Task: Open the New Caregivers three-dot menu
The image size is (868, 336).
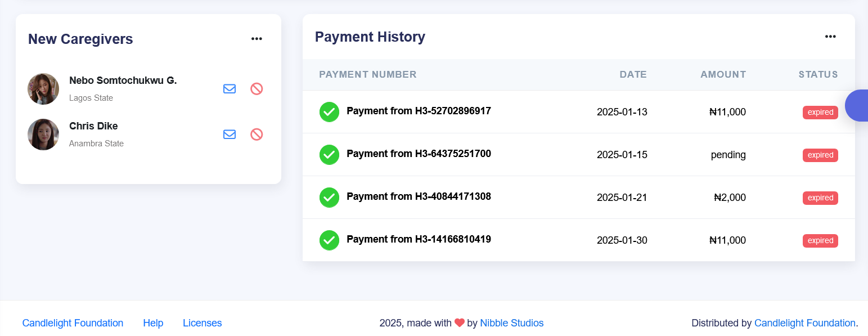Action: [x=257, y=39]
